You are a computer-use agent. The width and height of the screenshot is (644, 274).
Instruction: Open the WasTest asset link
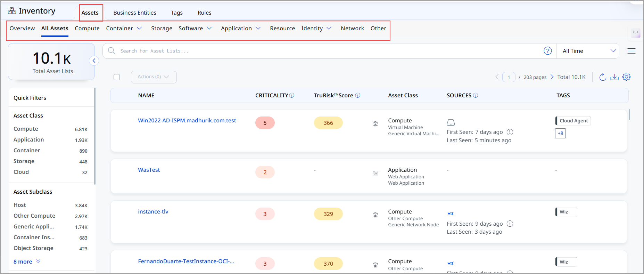coord(149,170)
